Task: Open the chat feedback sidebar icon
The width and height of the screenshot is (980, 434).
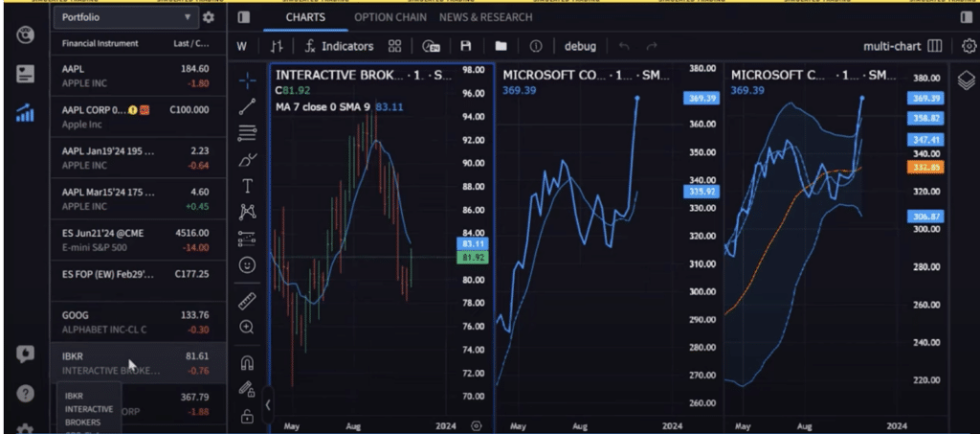Action: click(x=25, y=355)
